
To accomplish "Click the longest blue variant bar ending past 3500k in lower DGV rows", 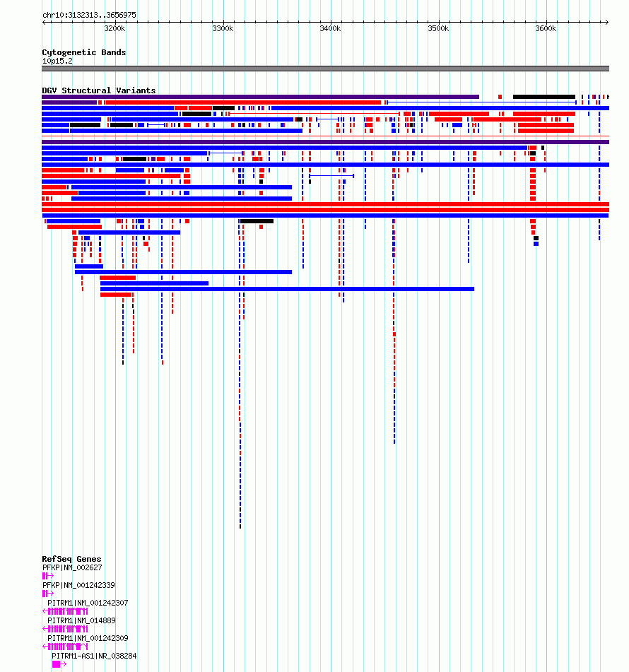I will 287,289.
